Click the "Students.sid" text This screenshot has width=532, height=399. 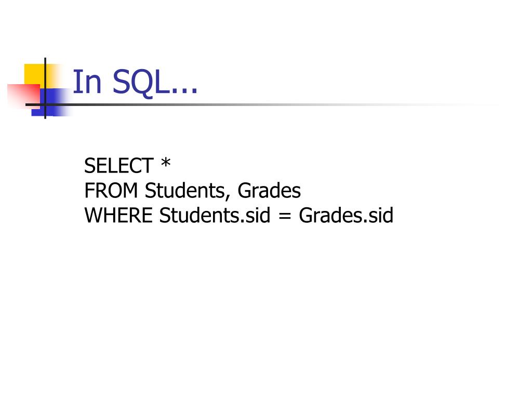pos(215,215)
